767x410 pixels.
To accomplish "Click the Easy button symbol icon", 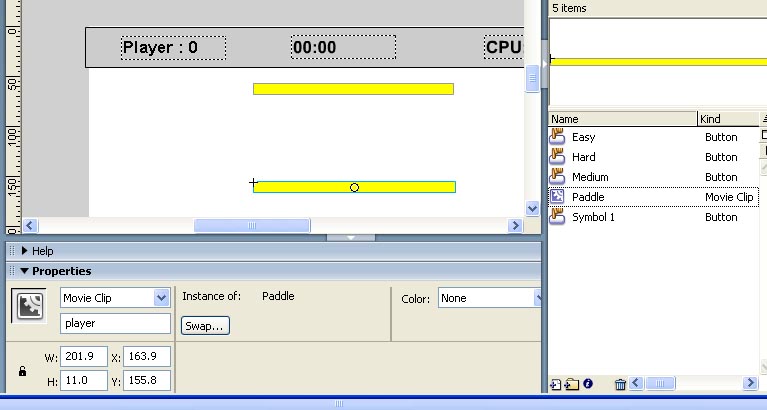I will pos(557,137).
